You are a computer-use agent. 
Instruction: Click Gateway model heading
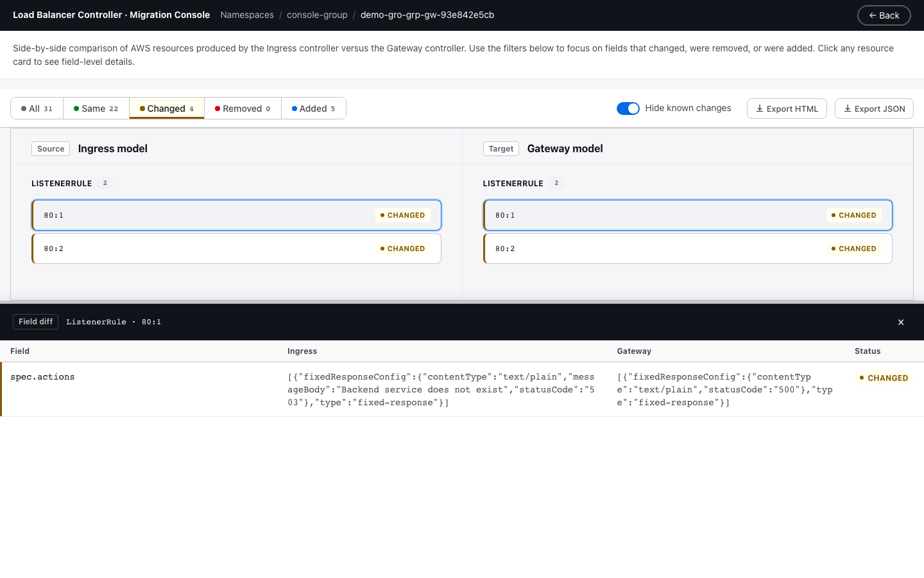565,148
